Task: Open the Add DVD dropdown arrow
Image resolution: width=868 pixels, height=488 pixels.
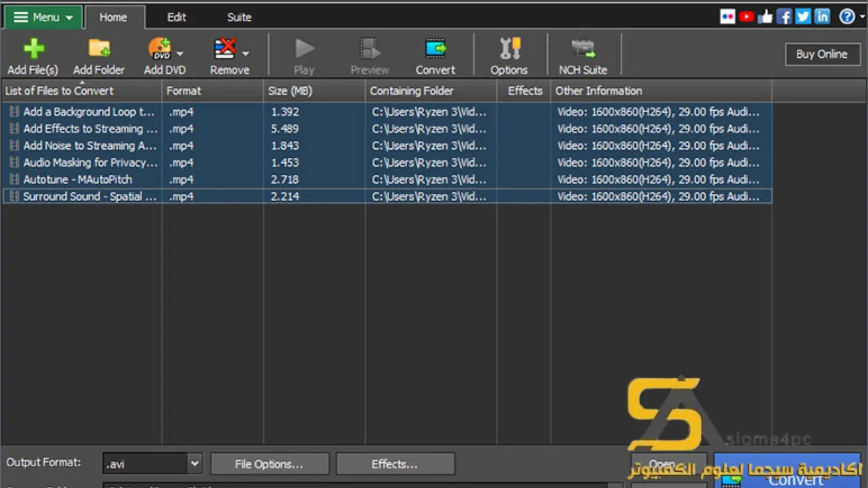Action: point(179,53)
